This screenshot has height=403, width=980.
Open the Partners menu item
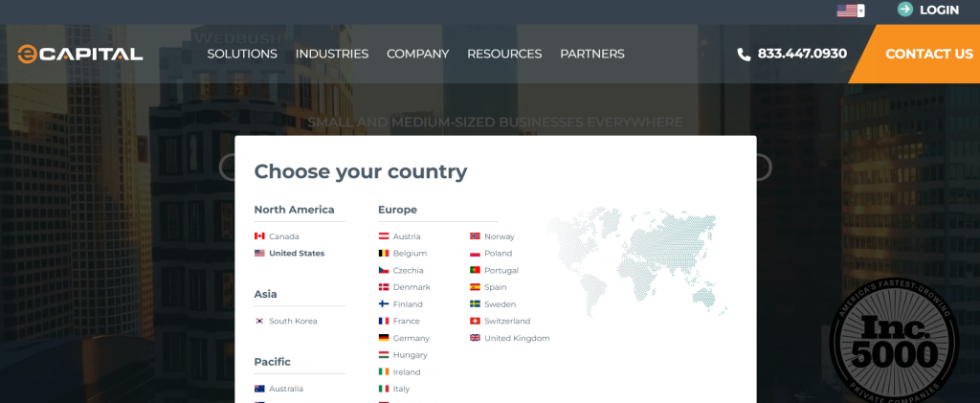[x=592, y=54]
